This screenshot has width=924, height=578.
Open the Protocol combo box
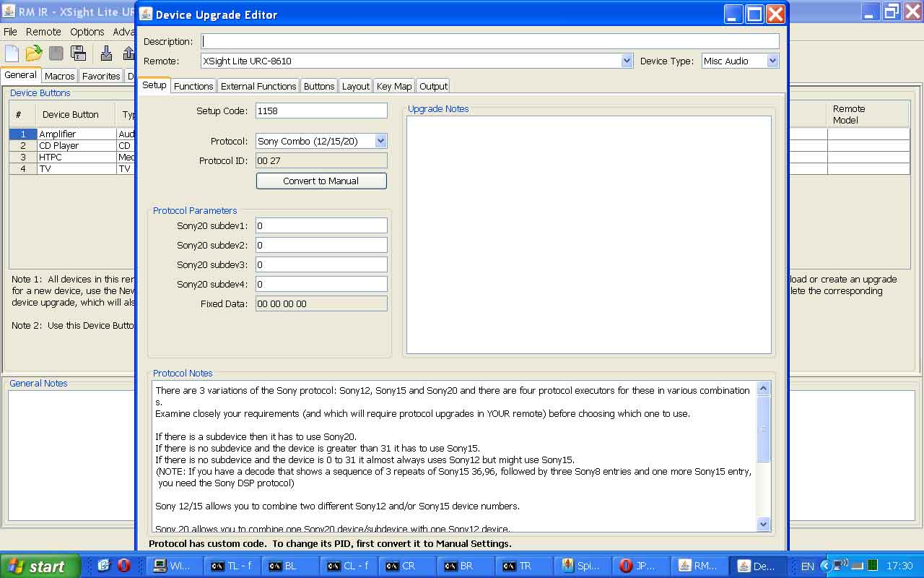[x=380, y=142]
